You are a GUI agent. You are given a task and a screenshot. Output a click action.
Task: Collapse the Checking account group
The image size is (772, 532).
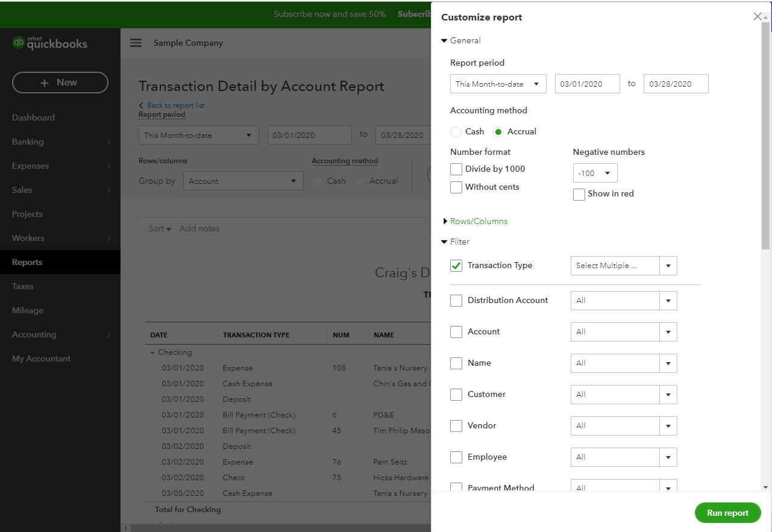point(152,352)
